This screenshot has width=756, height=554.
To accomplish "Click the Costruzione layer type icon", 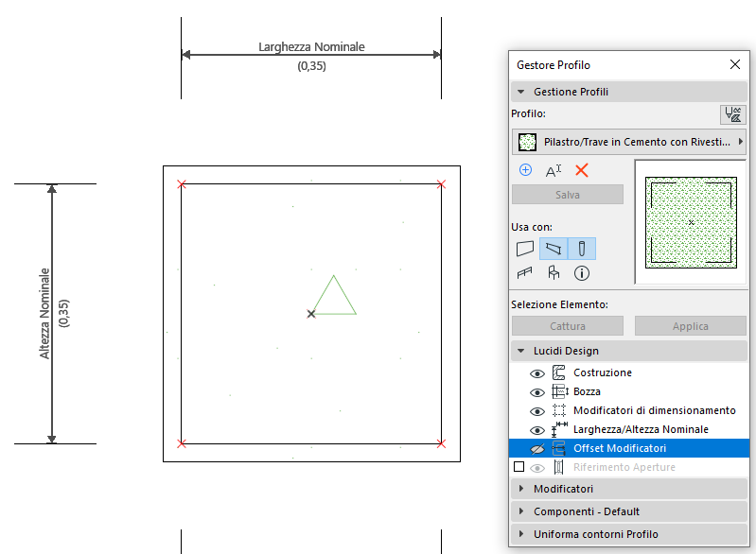I will 559,372.
